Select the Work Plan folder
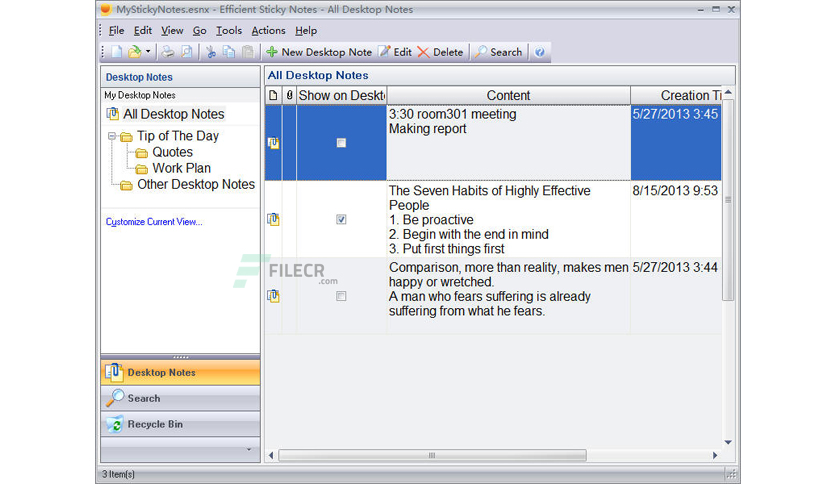Screen dimensions: 836x484 pyautogui.click(x=181, y=168)
